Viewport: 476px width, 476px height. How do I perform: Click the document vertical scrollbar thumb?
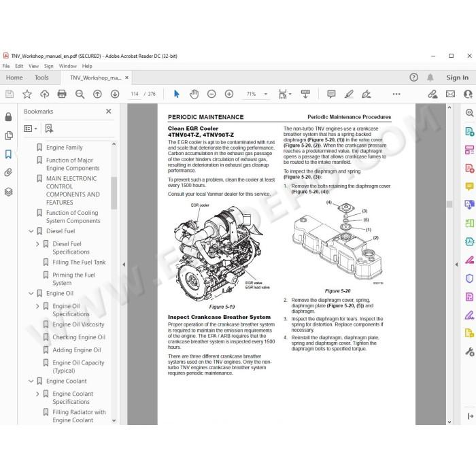click(x=449, y=204)
